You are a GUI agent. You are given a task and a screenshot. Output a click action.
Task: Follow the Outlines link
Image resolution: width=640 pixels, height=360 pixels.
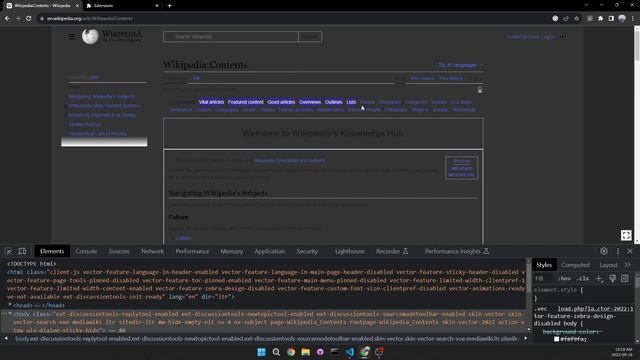point(333,102)
